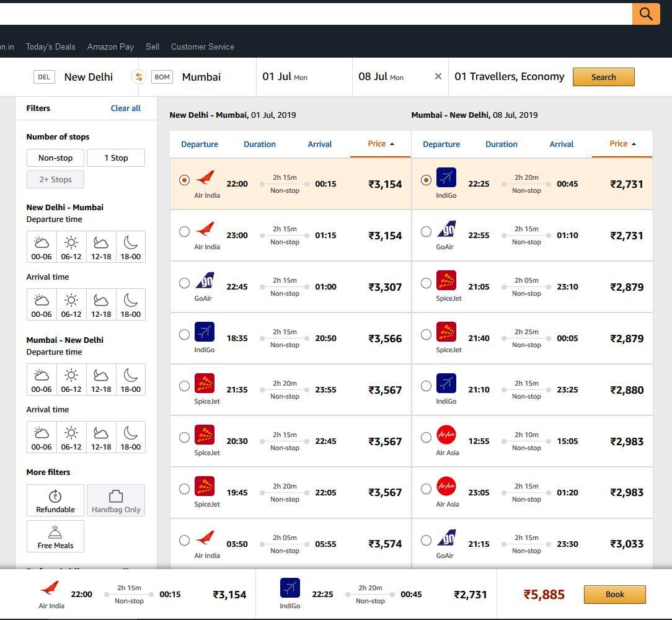The image size is (672, 620).
Task: Open Amazon Pay in navigation bar
Action: click(110, 46)
